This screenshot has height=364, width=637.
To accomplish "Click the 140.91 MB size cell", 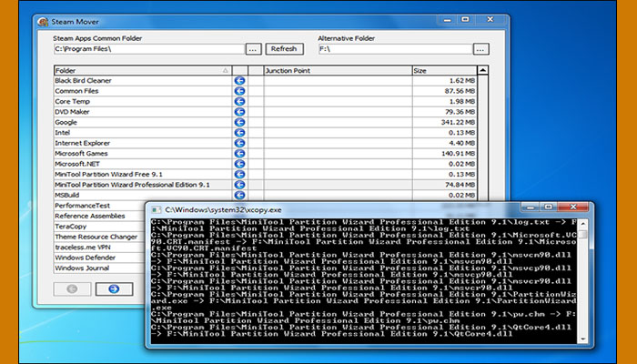I will point(445,154).
